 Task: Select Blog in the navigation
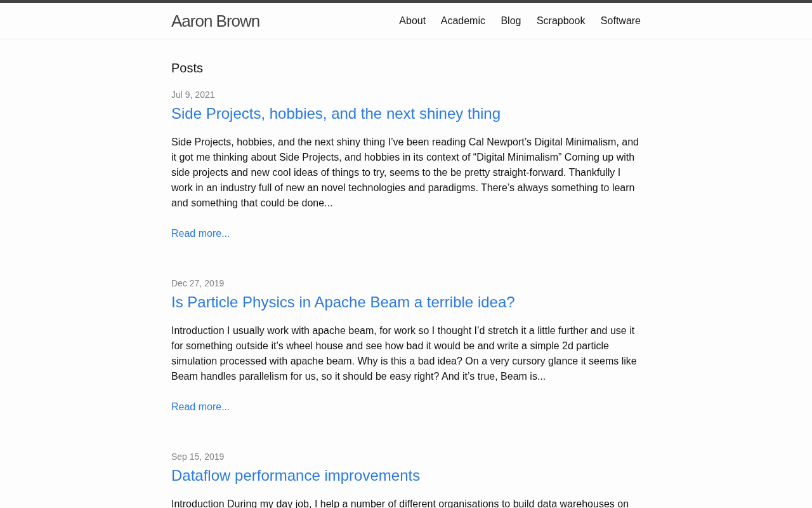(511, 21)
